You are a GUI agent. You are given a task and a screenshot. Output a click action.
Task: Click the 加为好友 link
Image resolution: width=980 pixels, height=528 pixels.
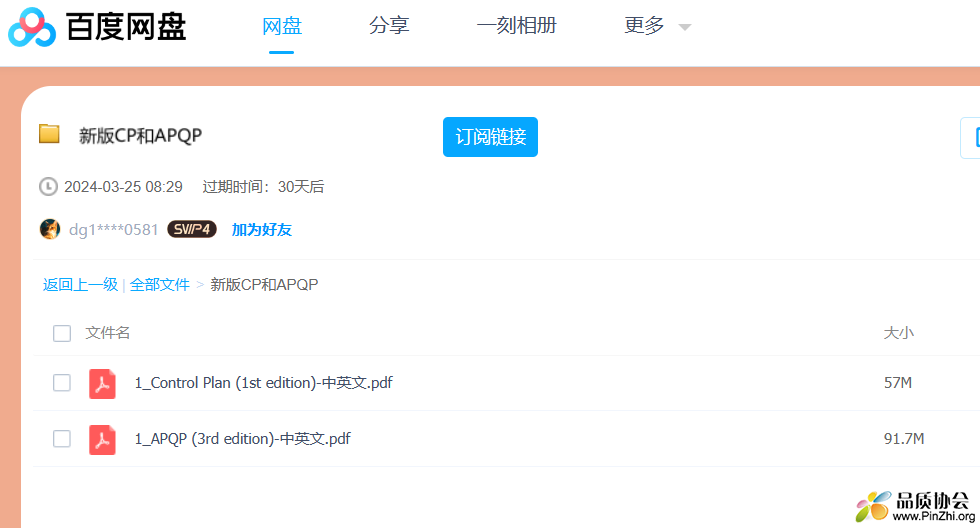[262, 229]
